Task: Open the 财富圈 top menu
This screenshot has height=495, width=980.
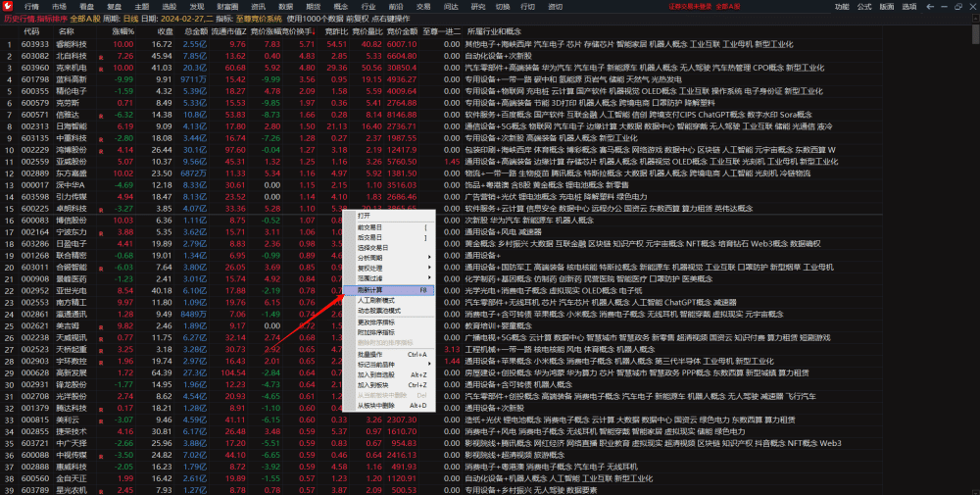Action: pos(227,7)
